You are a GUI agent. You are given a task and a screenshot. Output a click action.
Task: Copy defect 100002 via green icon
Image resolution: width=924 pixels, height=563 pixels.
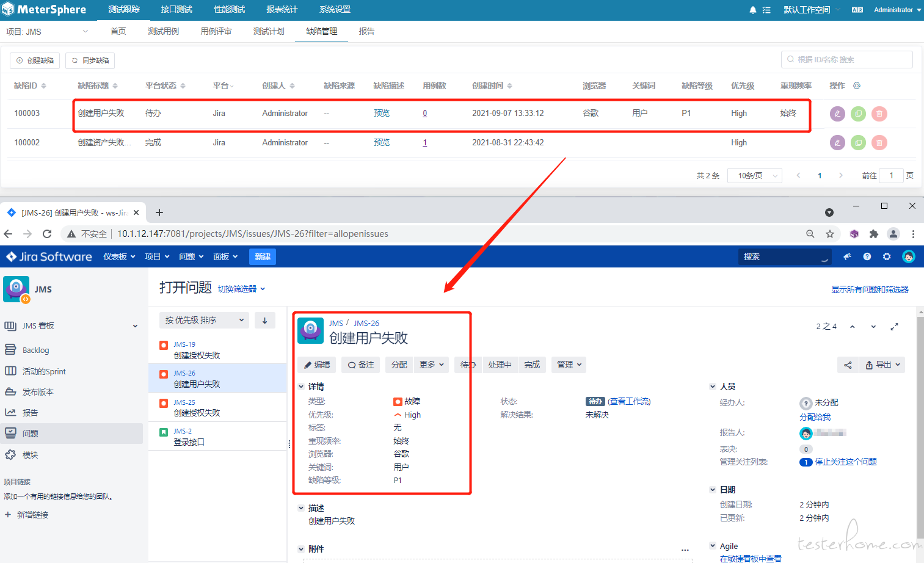coord(858,143)
